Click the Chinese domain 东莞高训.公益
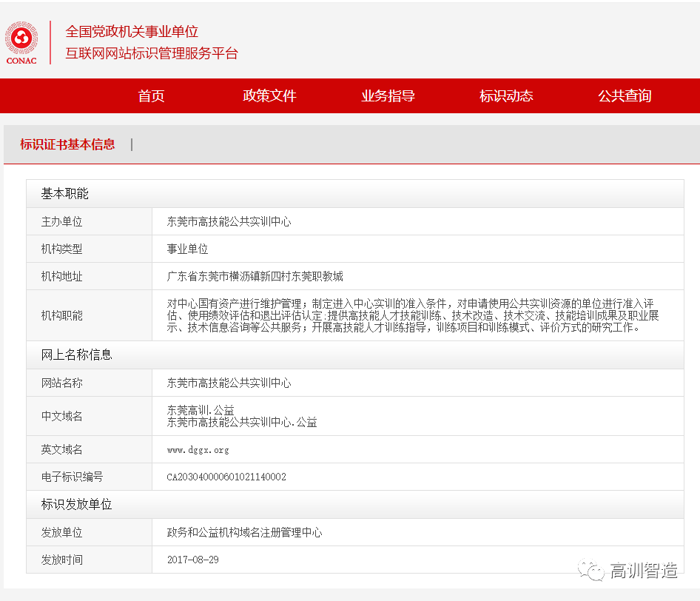This screenshot has width=700, height=601. (x=201, y=410)
